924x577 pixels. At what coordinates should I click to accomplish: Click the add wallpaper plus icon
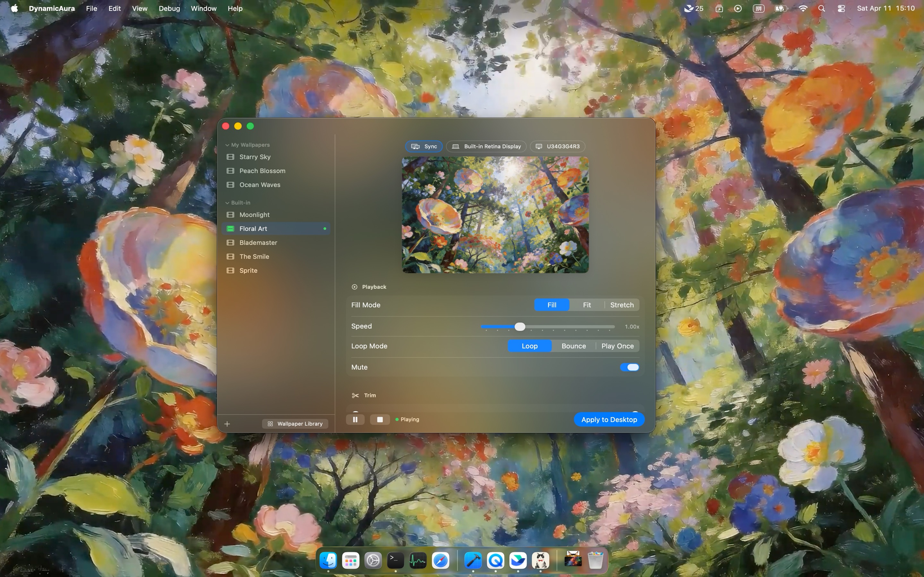227,423
